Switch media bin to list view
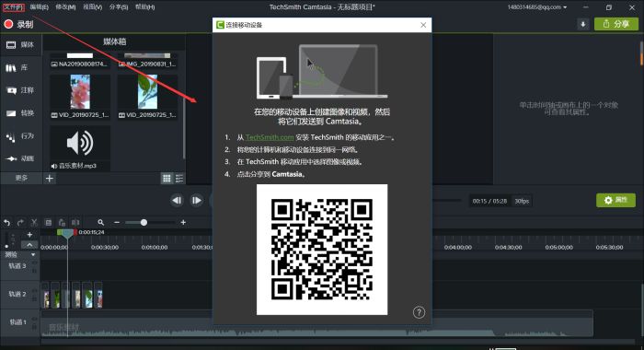Screen dimensions: 644x350 (x=179, y=178)
